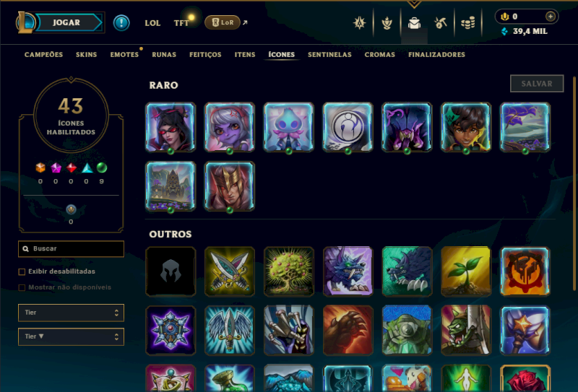The height and width of the screenshot is (392, 578).
Task: Select the Invictus Gaming logo icon
Action: (x=348, y=127)
